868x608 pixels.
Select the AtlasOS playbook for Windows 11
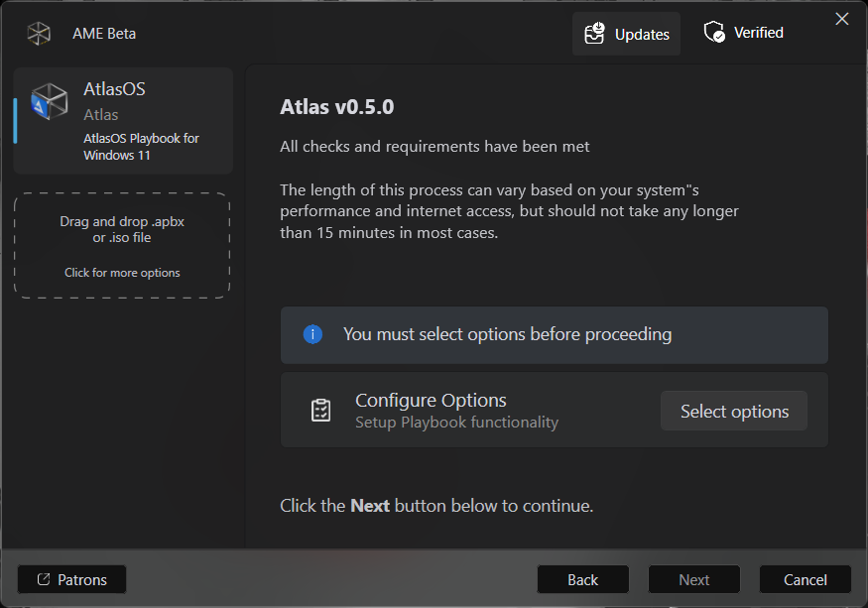click(x=124, y=121)
